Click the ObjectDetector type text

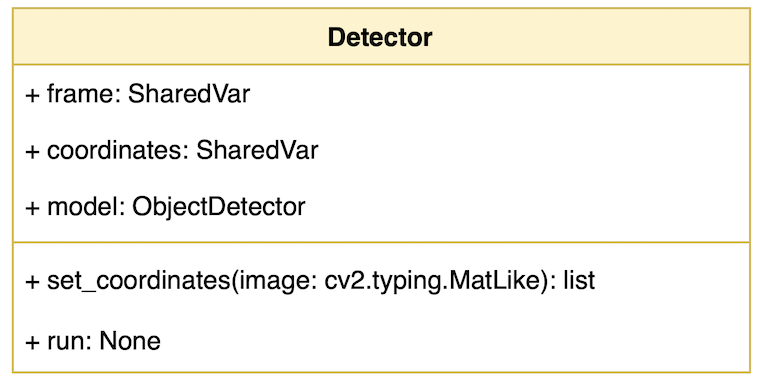pyautogui.click(x=219, y=207)
